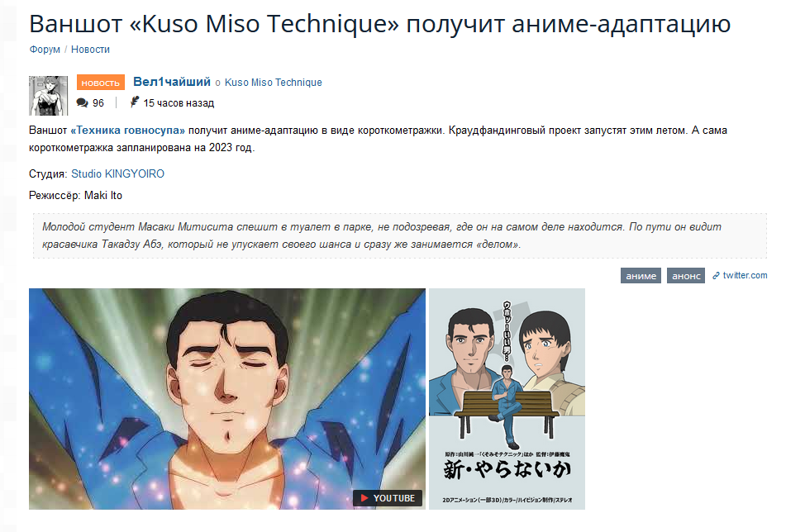The image size is (786, 532).
Task: Click the feather post-time icon
Action: tap(135, 102)
